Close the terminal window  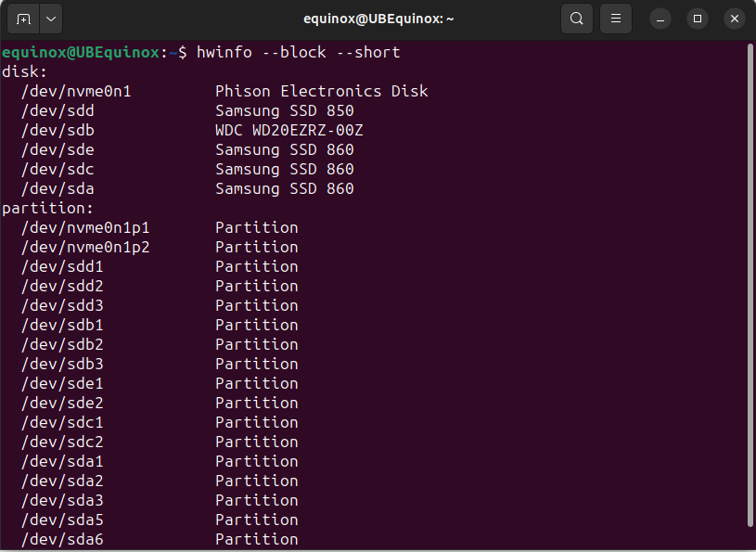pyautogui.click(x=735, y=19)
